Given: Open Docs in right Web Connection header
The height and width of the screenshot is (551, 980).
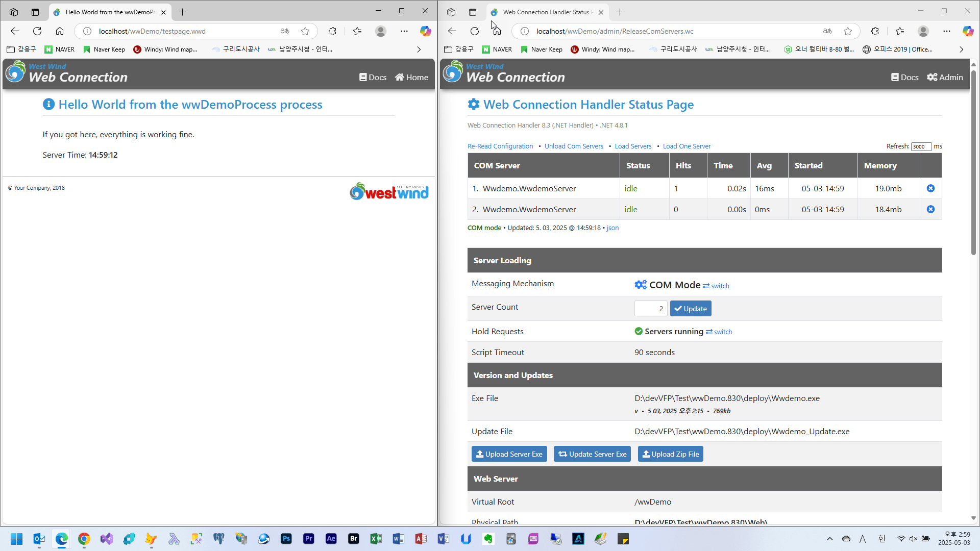Looking at the screenshot, I should pyautogui.click(x=904, y=77).
